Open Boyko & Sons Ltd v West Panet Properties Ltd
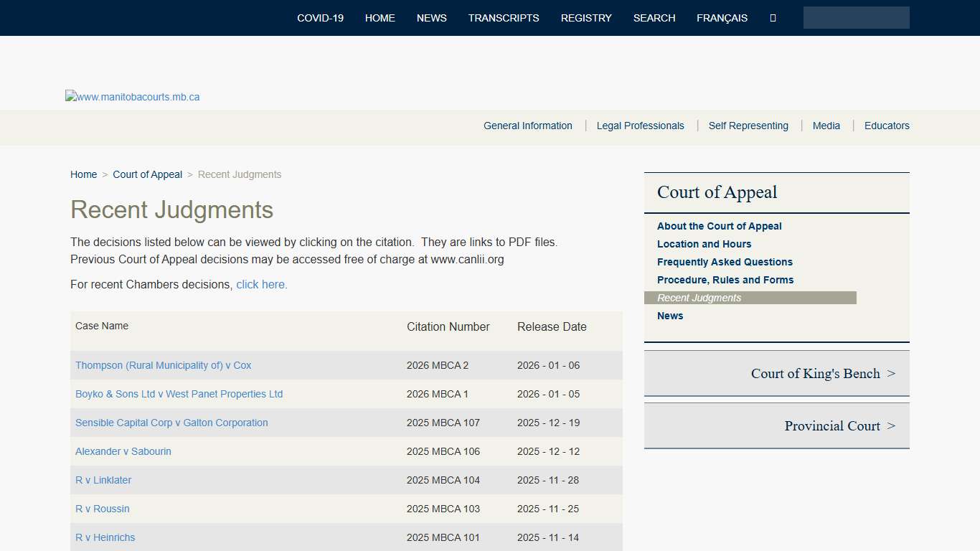Viewport: 980px width, 551px height. pyautogui.click(x=179, y=394)
